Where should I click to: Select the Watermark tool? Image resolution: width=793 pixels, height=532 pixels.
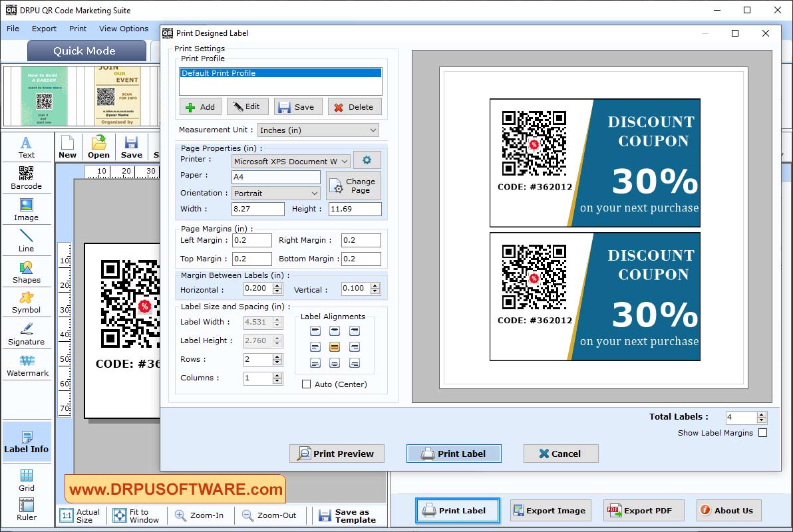(x=27, y=366)
